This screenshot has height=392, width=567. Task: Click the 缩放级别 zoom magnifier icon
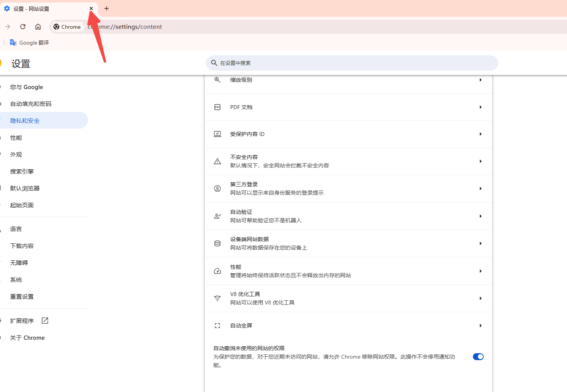[x=217, y=80]
